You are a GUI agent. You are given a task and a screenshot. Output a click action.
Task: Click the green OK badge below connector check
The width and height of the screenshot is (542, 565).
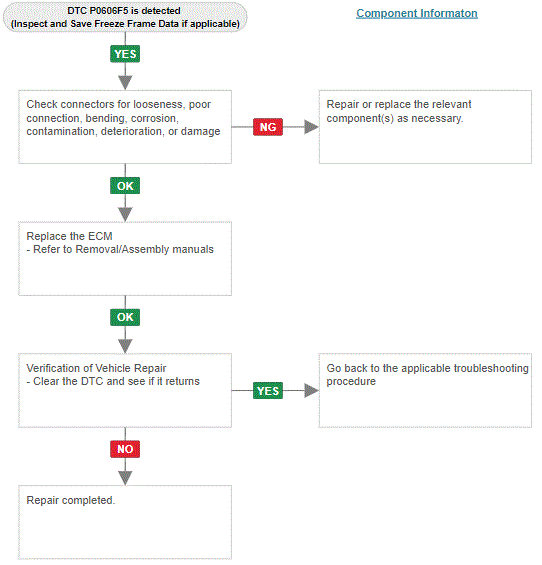click(x=125, y=186)
